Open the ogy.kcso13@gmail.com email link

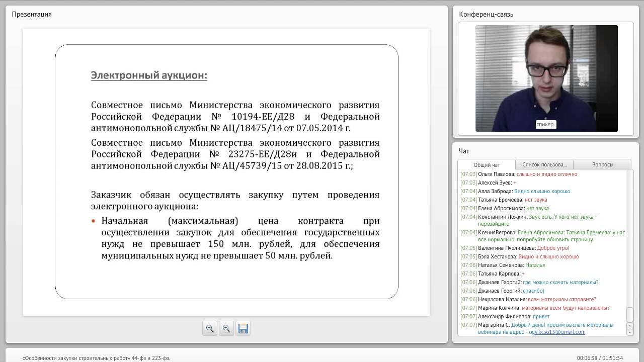click(558, 332)
